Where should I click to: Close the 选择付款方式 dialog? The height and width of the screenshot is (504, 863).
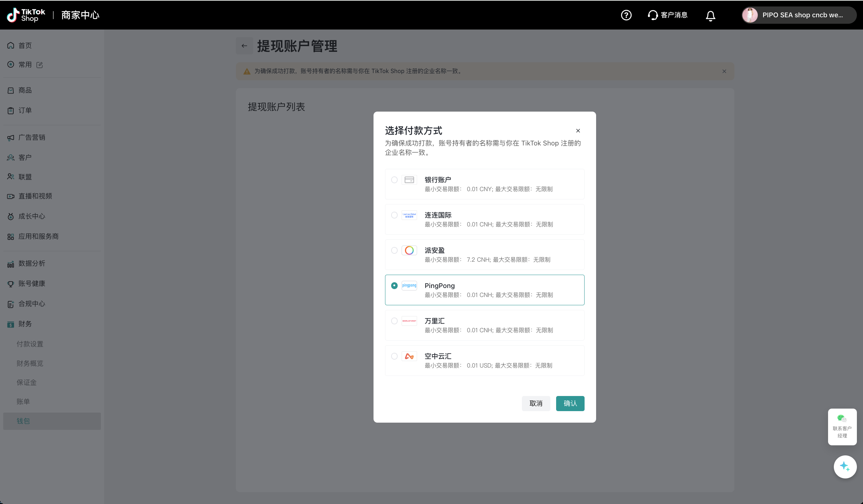point(578,131)
